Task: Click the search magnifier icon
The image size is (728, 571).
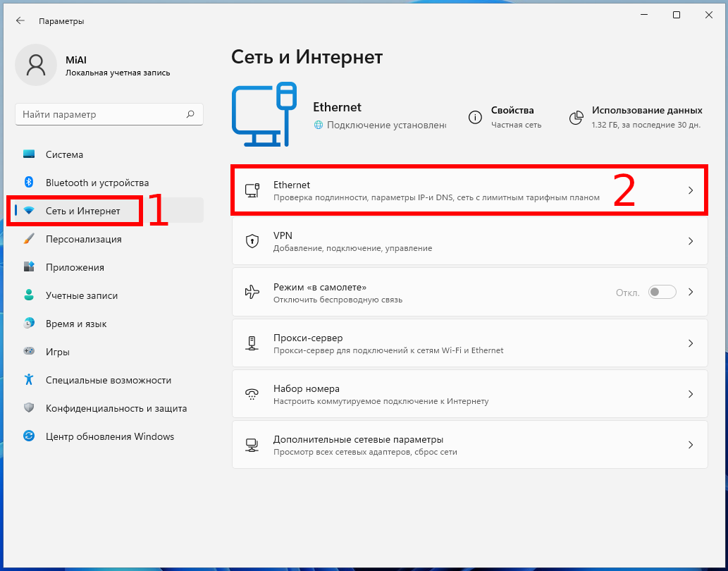Action: [x=190, y=114]
